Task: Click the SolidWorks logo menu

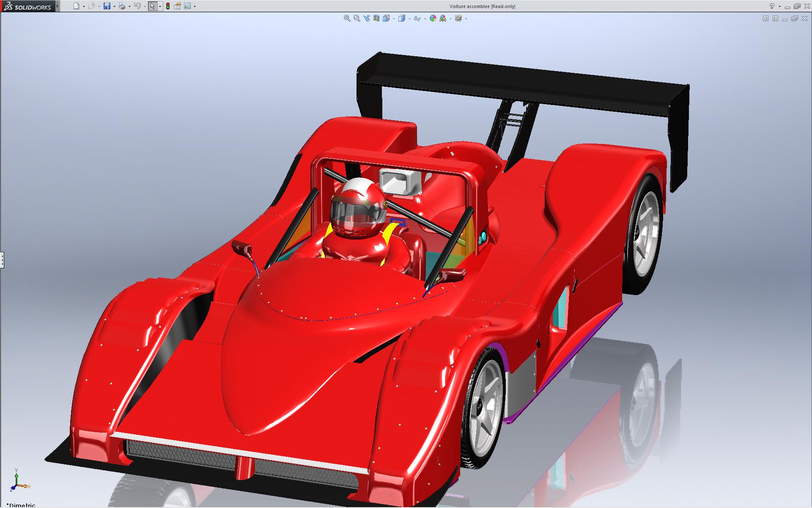Action: pyautogui.click(x=27, y=6)
